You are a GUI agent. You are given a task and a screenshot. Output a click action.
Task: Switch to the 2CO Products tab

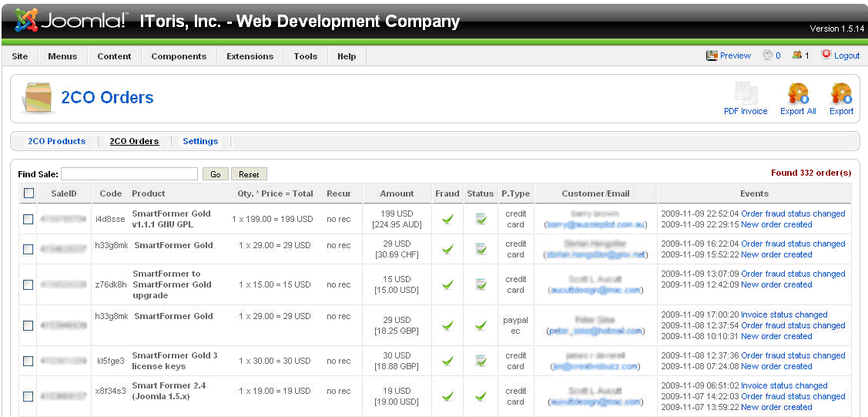pyautogui.click(x=56, y=141)
